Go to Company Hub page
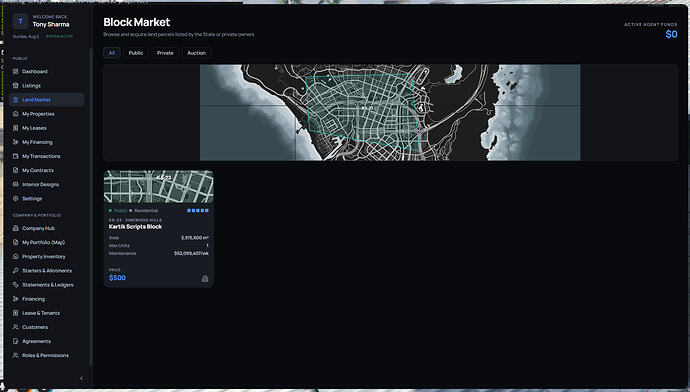Image resolution: width=690 pixels, height=392 pixels. click(38, 228)
